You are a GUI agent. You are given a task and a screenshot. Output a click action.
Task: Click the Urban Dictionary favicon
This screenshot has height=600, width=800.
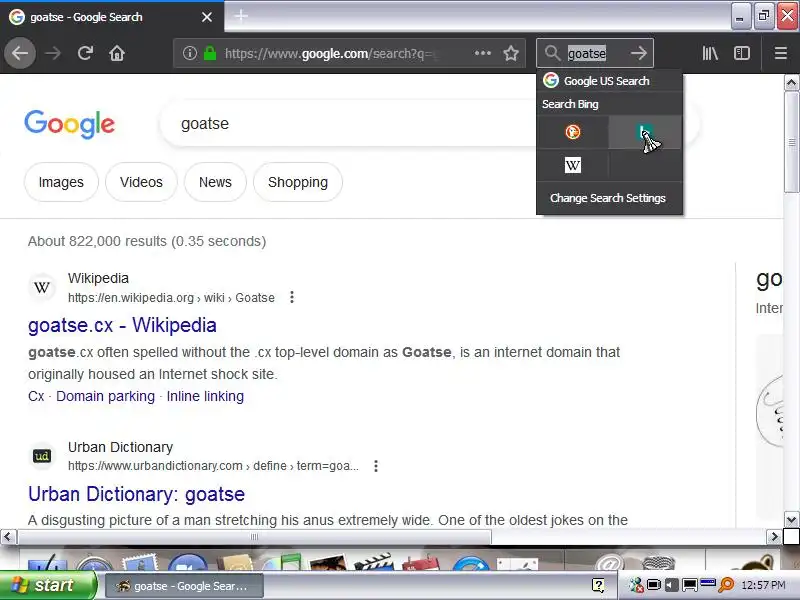(42, 456)
